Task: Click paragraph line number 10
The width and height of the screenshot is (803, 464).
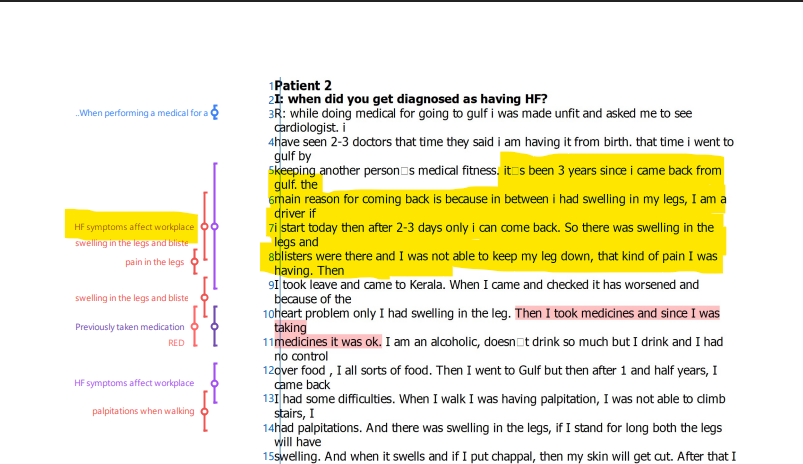Action: click(268, 314)
